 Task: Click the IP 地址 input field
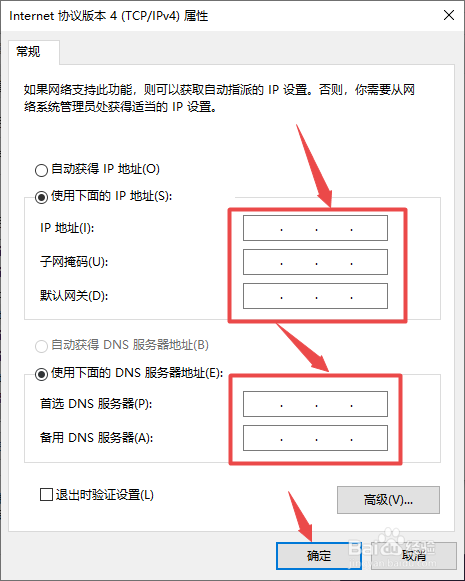pos(315,228)
